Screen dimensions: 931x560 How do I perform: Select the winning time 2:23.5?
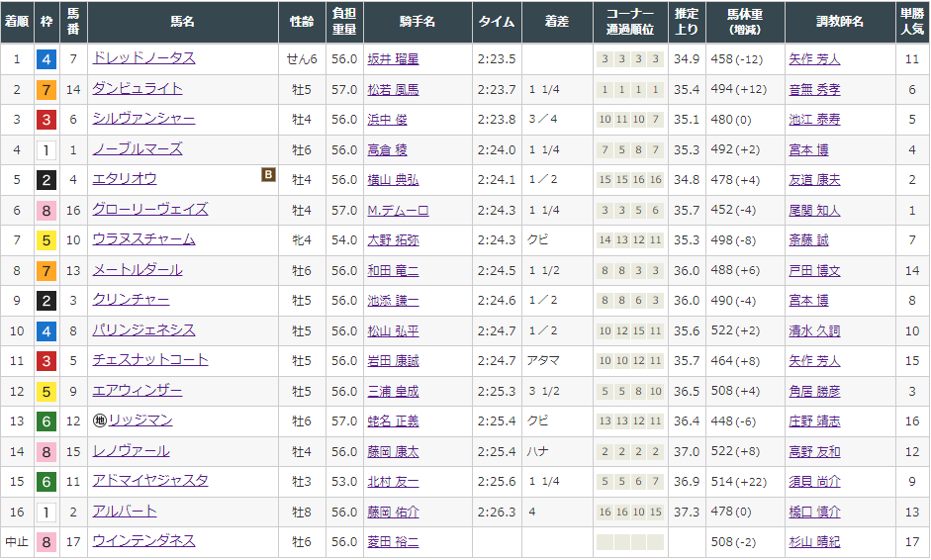tap(497, 59)
